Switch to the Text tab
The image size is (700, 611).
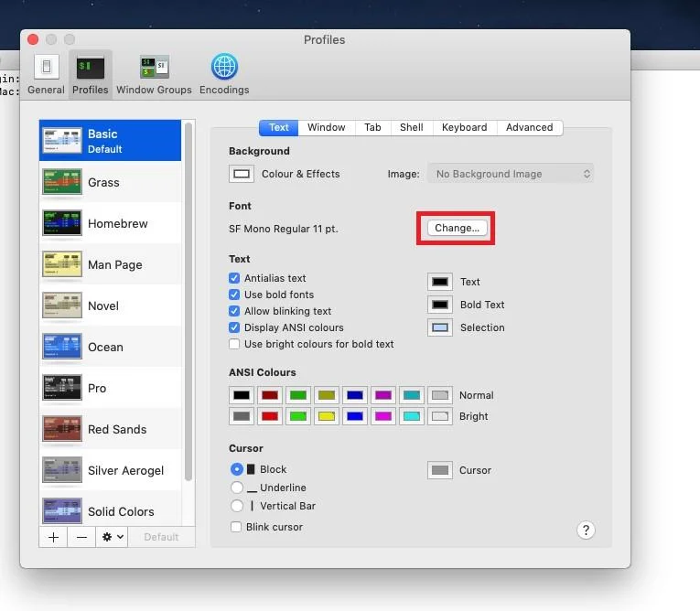tap(278, 128)
